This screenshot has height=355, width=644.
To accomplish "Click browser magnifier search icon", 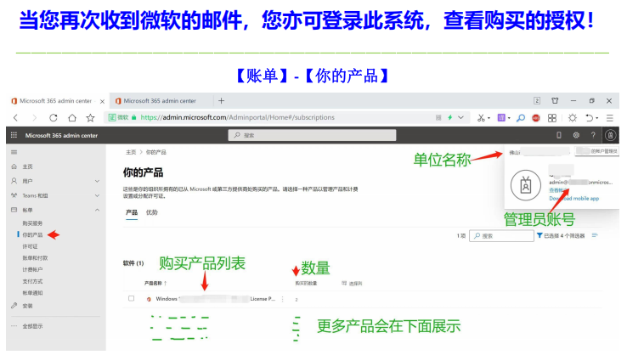I will 520,118.
